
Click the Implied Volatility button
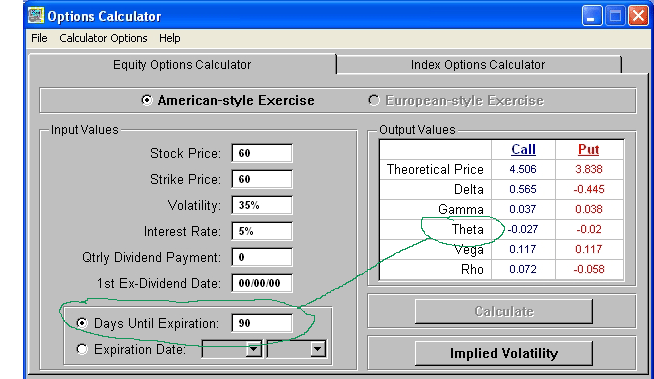click(504, 353)
